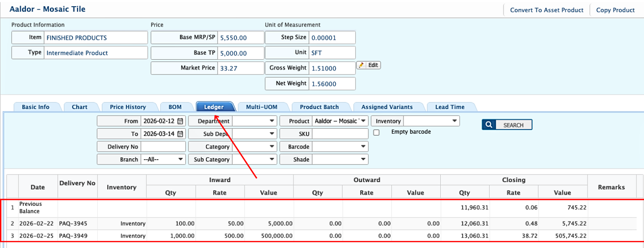This screenshot has width=644, height=248.
Task: Click Convert To Asset Product
Action: coord(547,10)
